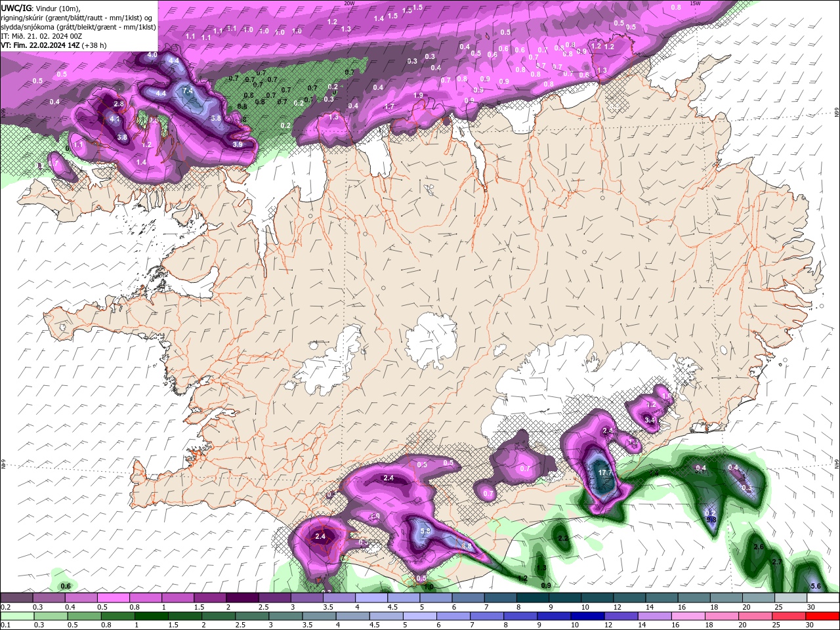Click the 17.7 precipitation maximum label
The height and width of the screenshot is (630, 840).
(605, 472)
